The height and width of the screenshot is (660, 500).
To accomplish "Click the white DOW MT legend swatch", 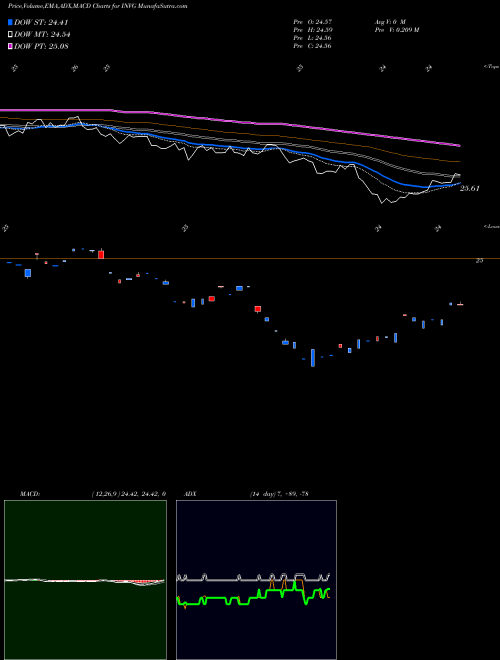I will point(10,35).
